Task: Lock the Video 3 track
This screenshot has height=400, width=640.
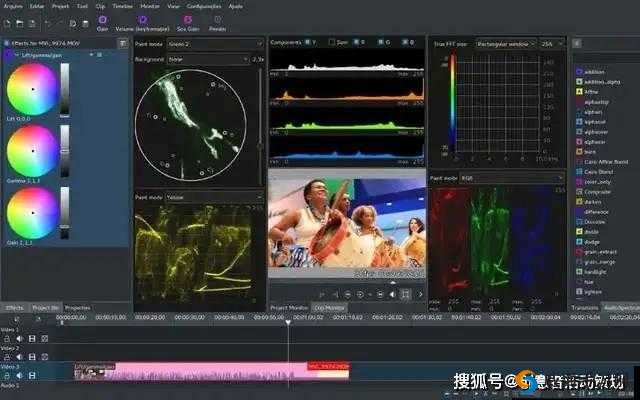Action: [7, 375]
